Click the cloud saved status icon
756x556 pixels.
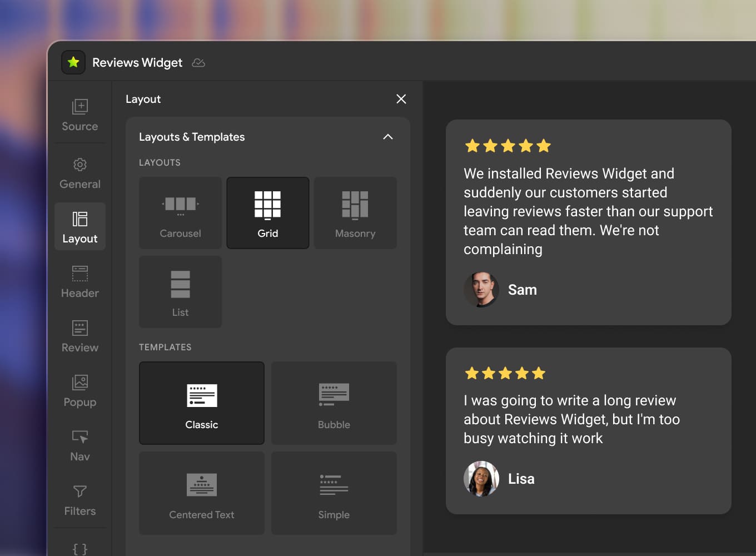click(198, 63)
